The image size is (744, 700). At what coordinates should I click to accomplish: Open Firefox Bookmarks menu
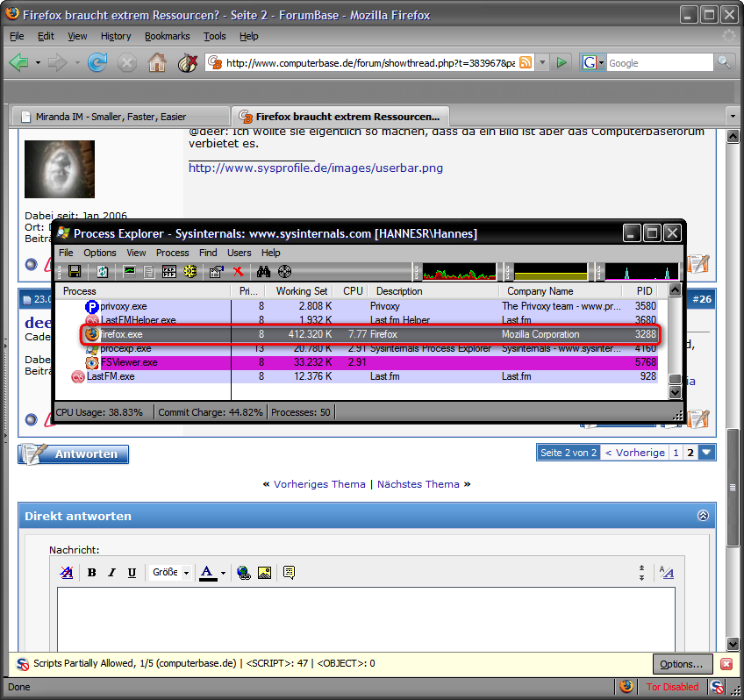pos(167,36)
